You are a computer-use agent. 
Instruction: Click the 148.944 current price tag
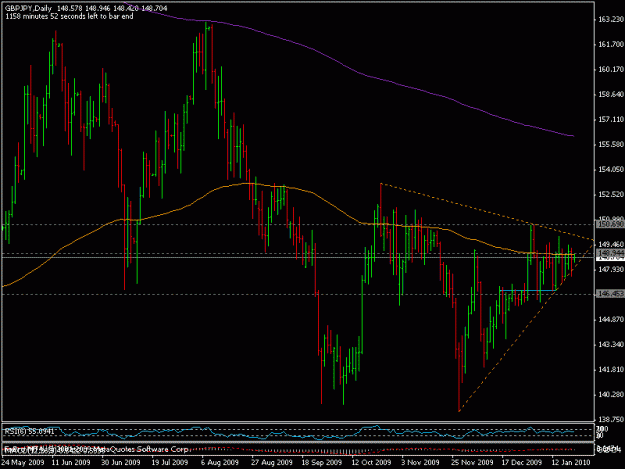610,253
